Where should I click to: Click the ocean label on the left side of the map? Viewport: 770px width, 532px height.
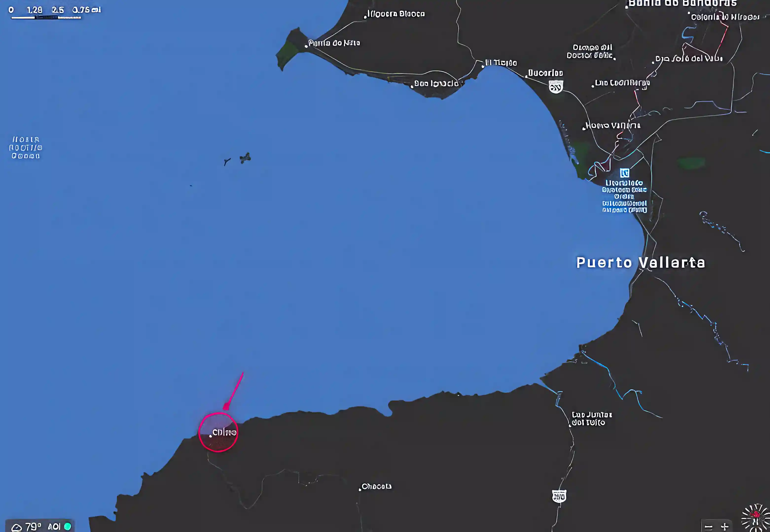[x=26, y=147]
